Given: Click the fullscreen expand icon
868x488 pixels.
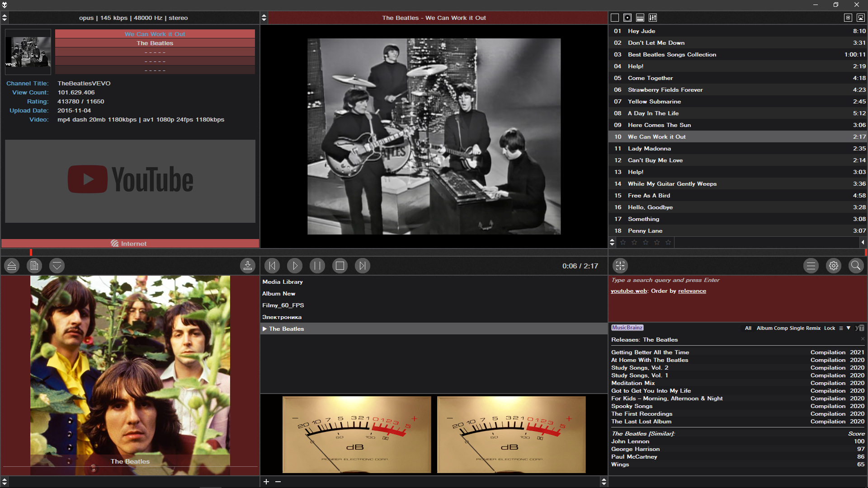Looking at the screenshot, I should (x=620, y=266).
